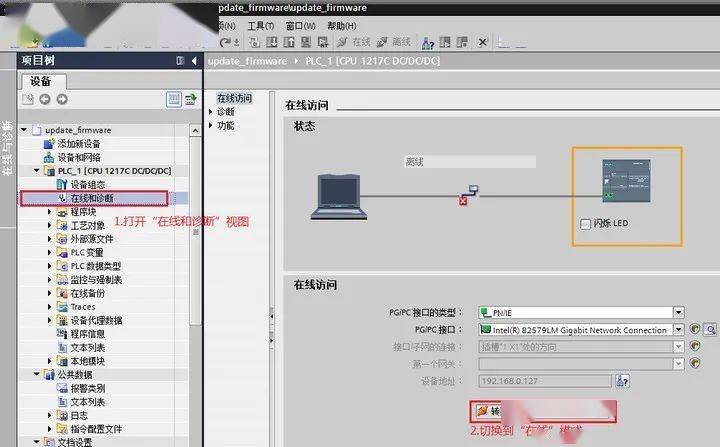Collapse the 项目树 panel with arrow icon

click(192, 61)
